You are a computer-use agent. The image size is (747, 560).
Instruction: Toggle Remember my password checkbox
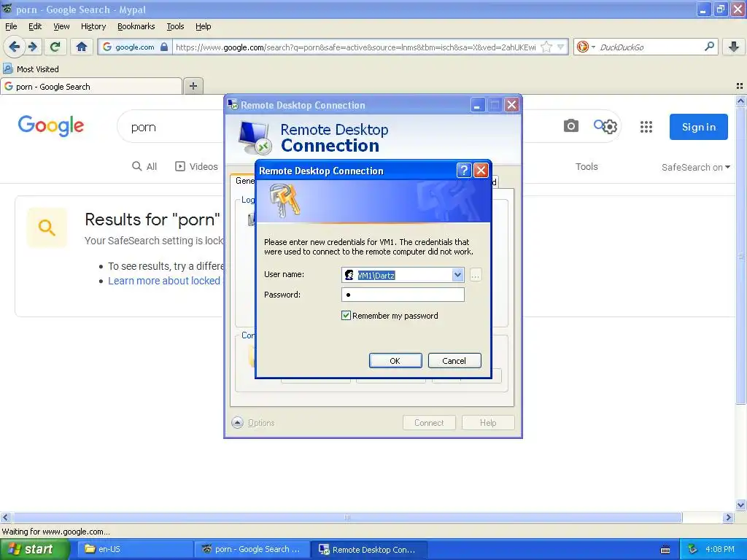point(347,315)
